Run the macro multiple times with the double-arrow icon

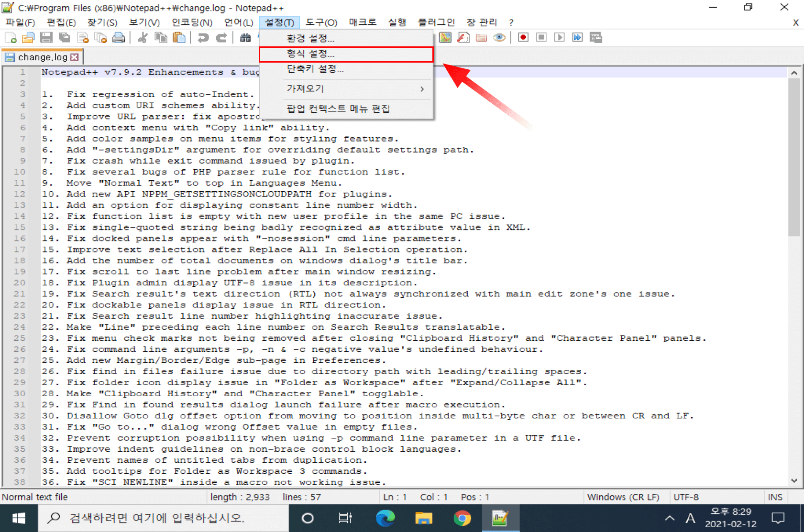pos(578,38)
